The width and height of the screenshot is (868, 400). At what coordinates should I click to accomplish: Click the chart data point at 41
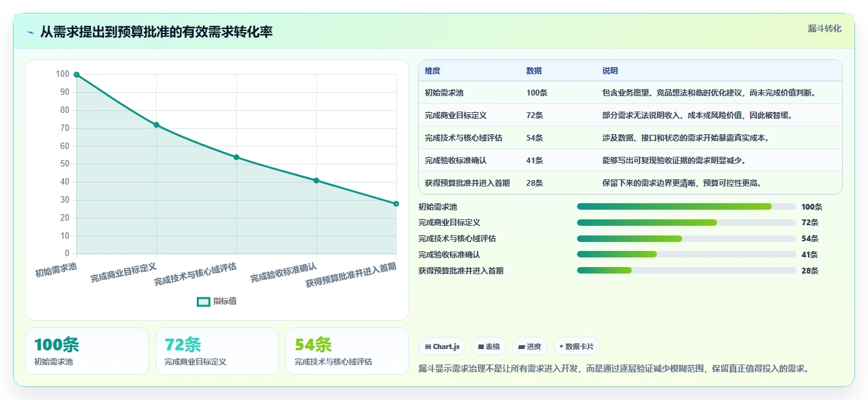coord(316,180)
